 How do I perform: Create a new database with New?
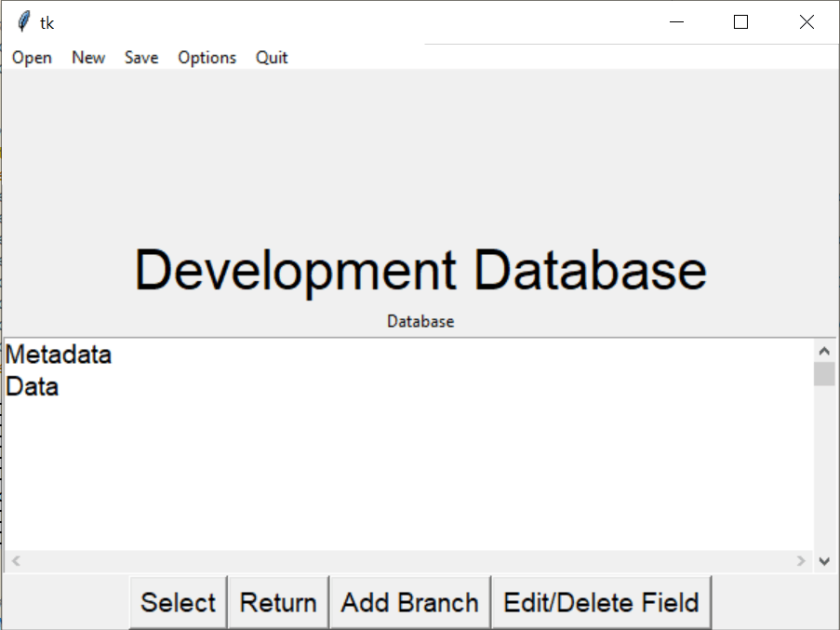[x=87, y=58]
